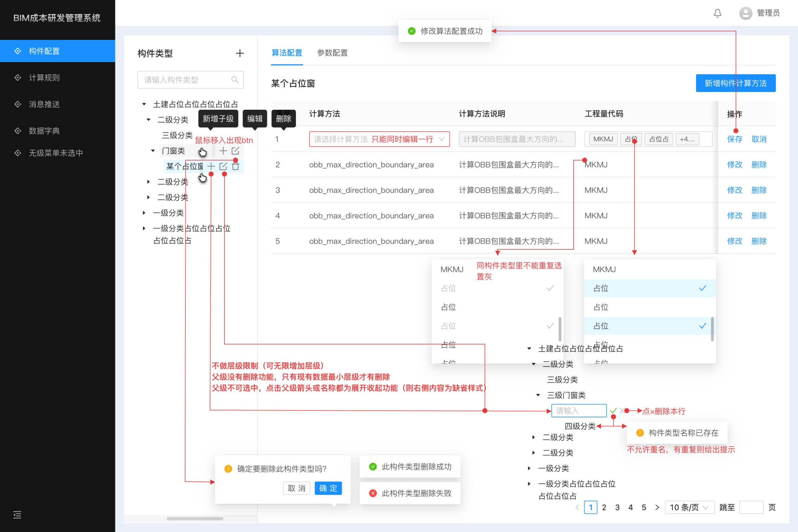Viewport: 798px width, 532px height.
Task: Click the search magnifier in component type box
Action: [235, 80]
